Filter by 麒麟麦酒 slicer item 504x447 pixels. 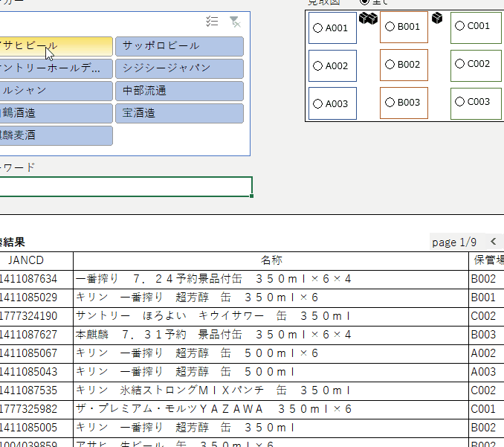pos(56,135)
